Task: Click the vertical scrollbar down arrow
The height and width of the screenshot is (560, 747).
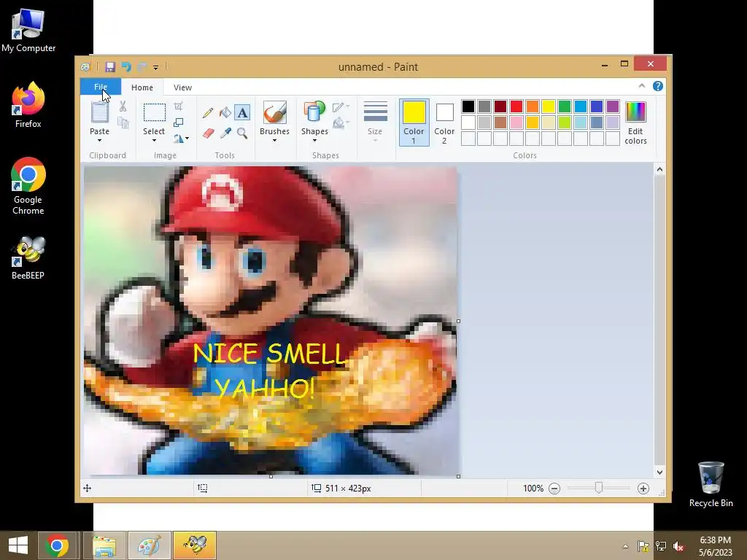Action: pyautogui.click(x=659, y=472)
